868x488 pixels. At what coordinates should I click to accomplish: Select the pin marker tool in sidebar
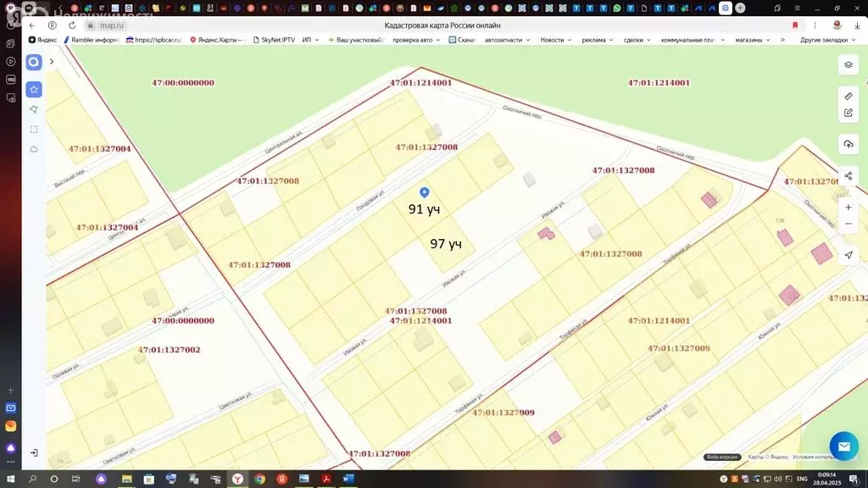pyautogui.click(x=34, y=109)
